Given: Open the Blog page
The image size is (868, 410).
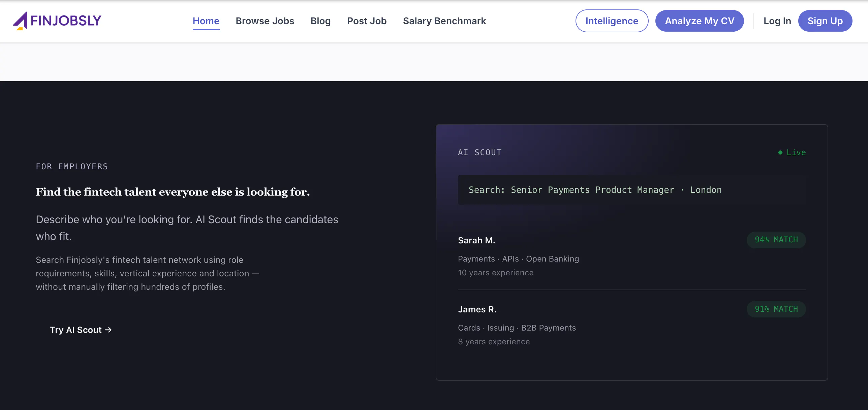Looking at the screenshot, I should click(x=320, y=21).
